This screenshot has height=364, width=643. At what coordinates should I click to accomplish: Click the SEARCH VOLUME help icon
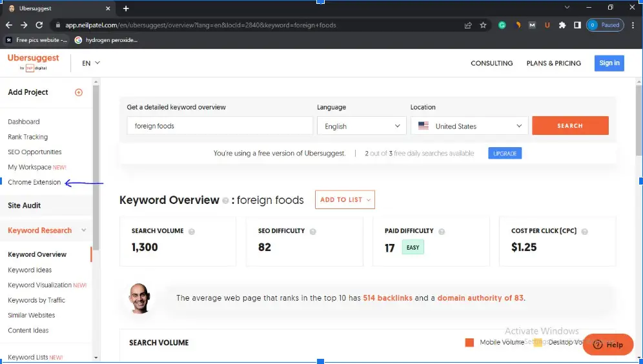[x=192, y=232]
